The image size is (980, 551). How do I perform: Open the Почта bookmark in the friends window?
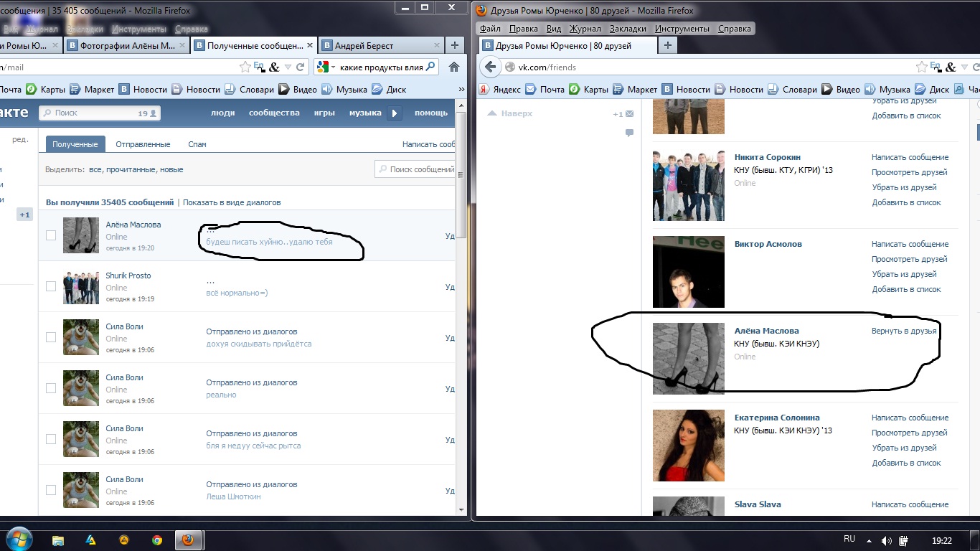(x=545, y=90)
